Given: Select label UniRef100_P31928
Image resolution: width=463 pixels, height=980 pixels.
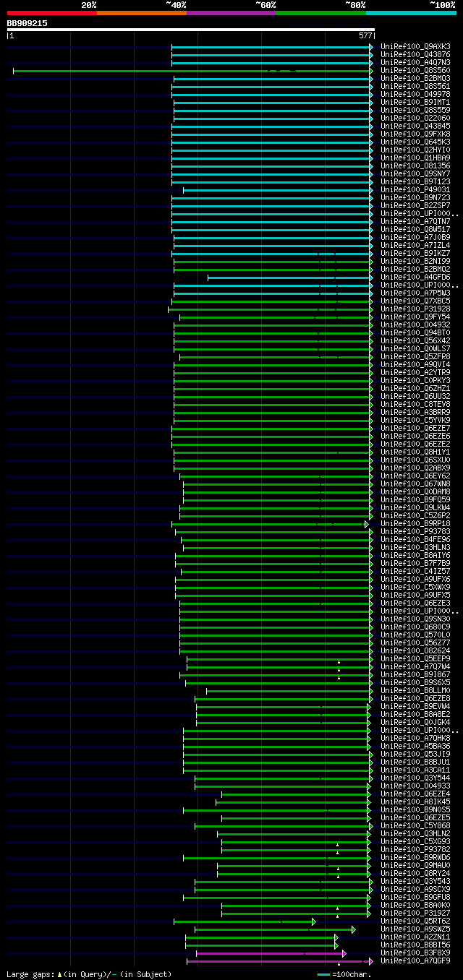Looking at the screenshot, I should point(415,309).
